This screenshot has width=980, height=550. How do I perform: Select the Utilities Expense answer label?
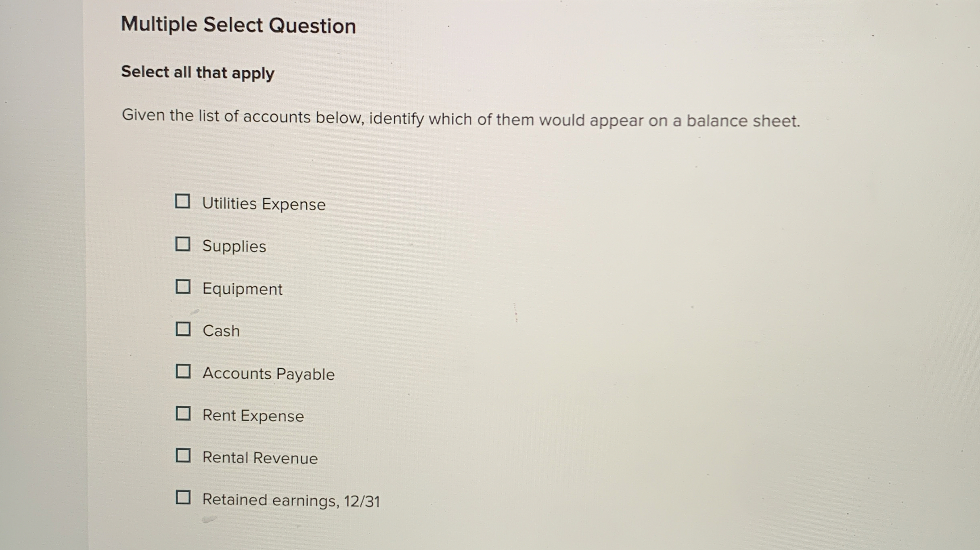point(264,204)
